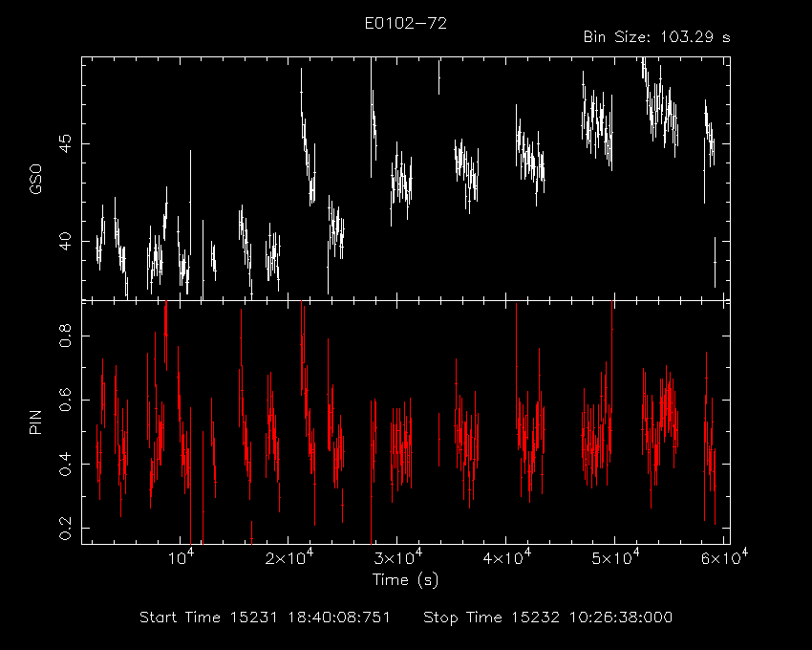Click the 5×10^4 time axis tick label
812x650 pixels.
[x=615, y=557]
